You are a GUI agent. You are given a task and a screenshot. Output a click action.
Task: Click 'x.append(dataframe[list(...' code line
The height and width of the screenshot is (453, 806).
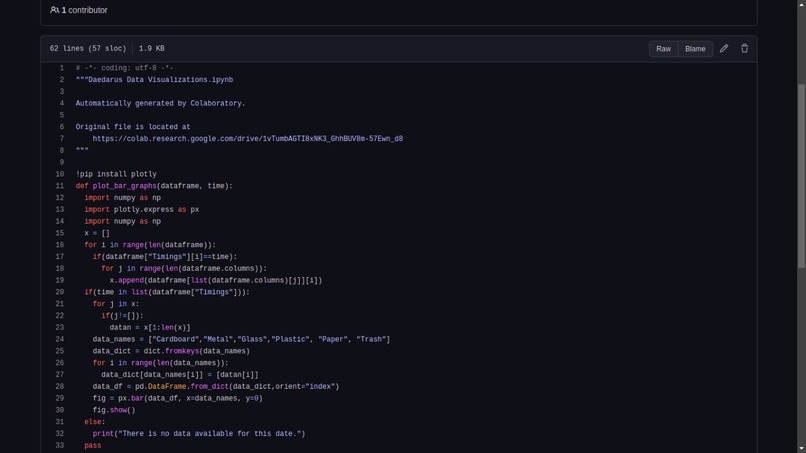coord(216,281)
